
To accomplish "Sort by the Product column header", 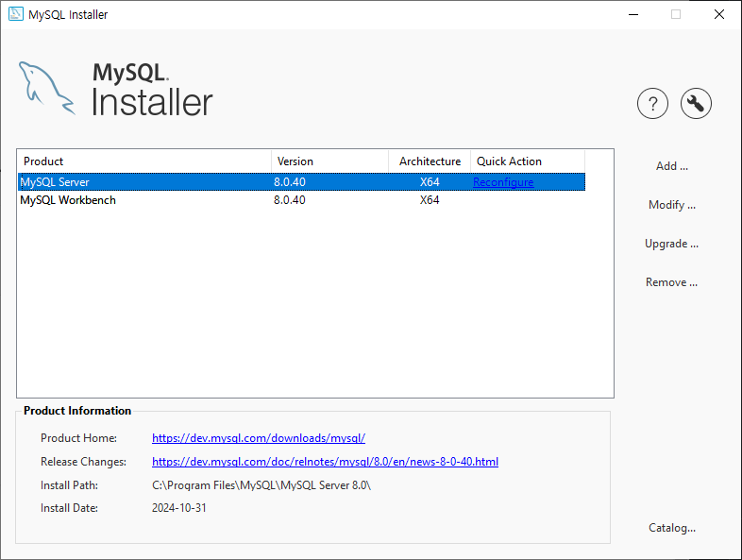I will click(144, 161).
